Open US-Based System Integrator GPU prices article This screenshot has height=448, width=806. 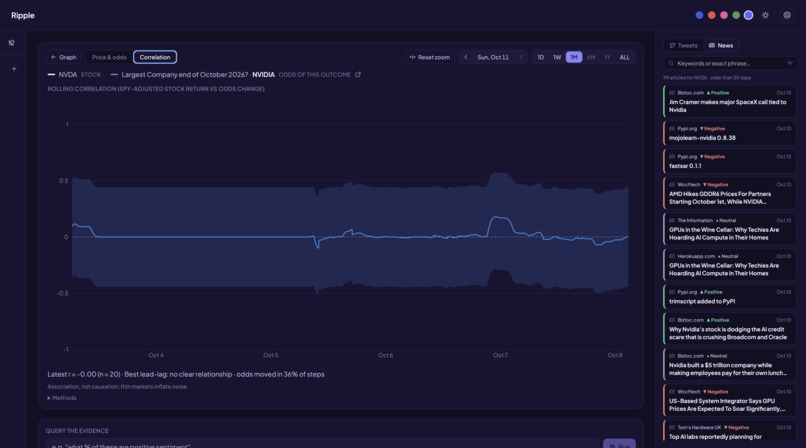(x=730, y=401)
